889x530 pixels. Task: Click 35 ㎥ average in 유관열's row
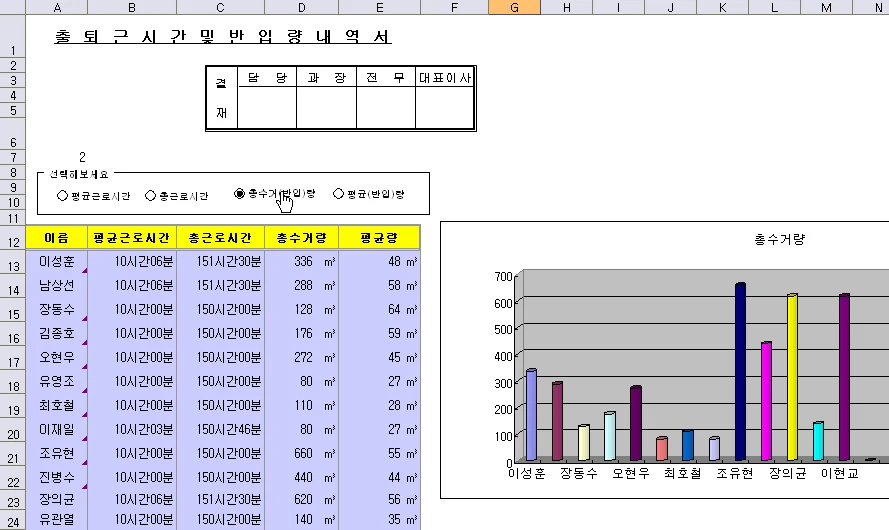379,519
